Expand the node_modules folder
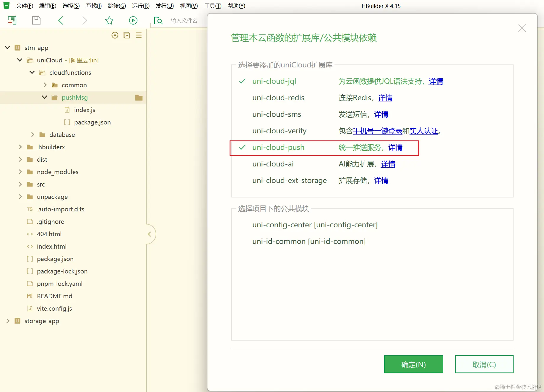Screen dimensions: 544x392 tap(20, 172)
